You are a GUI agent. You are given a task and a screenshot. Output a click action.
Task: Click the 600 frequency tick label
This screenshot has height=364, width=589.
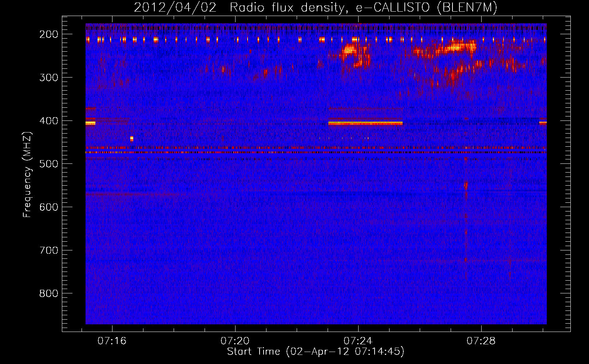click(49, 207)
